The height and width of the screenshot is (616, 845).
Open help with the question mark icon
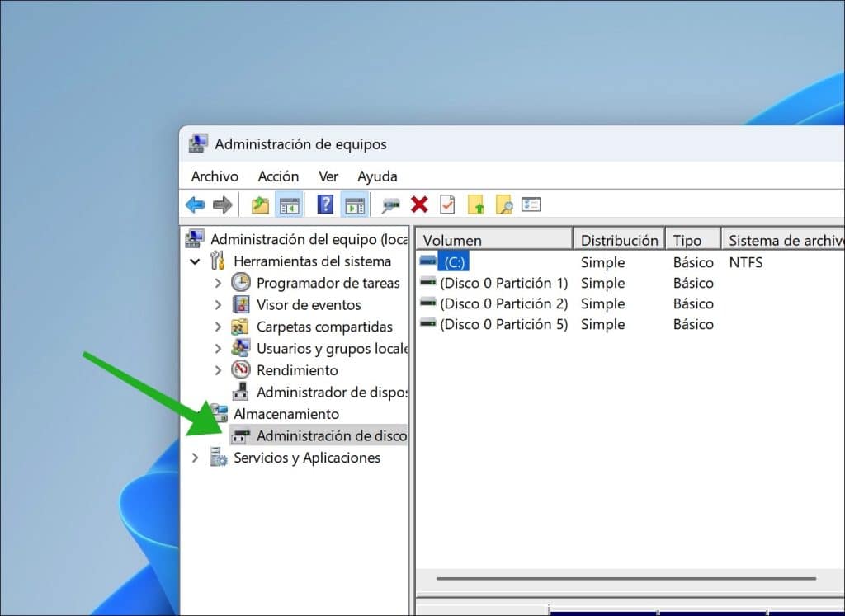(x=325, y=205)
